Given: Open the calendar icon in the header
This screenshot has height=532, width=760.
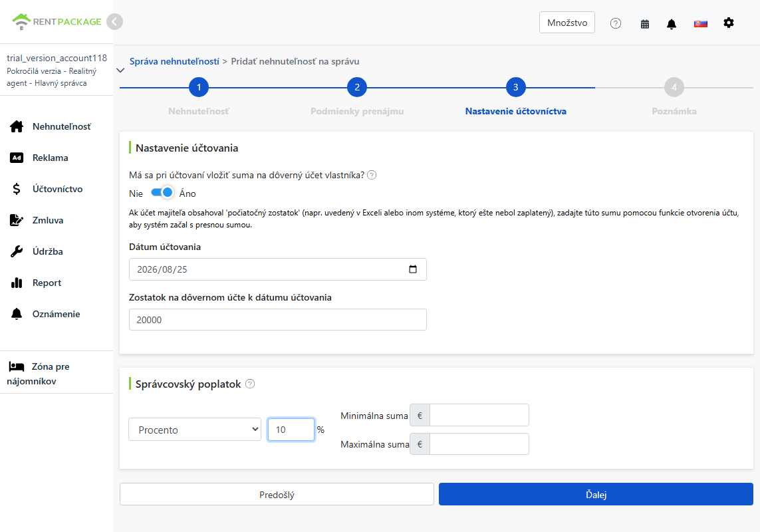Looking at the screenshot, I should [645, 24].
